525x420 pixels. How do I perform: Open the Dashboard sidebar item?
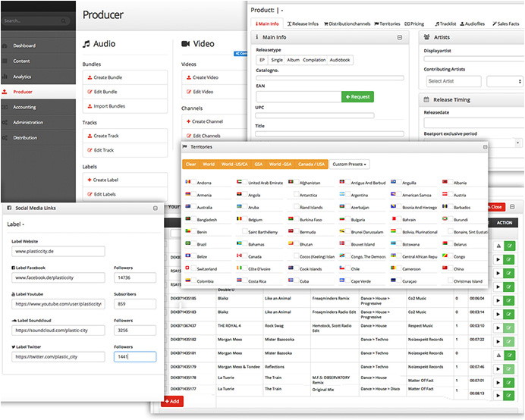24,45
